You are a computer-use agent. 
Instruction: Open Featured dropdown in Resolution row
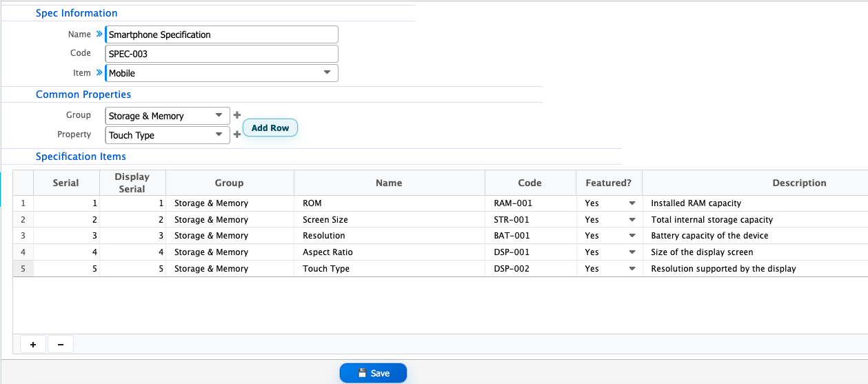point(632,236)
